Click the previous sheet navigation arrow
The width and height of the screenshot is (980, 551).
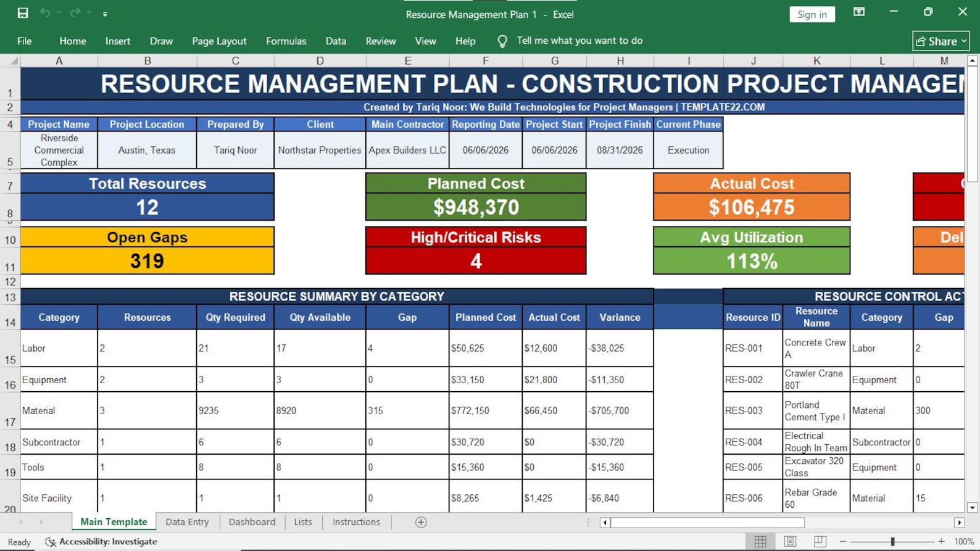[x=22, y=522]
